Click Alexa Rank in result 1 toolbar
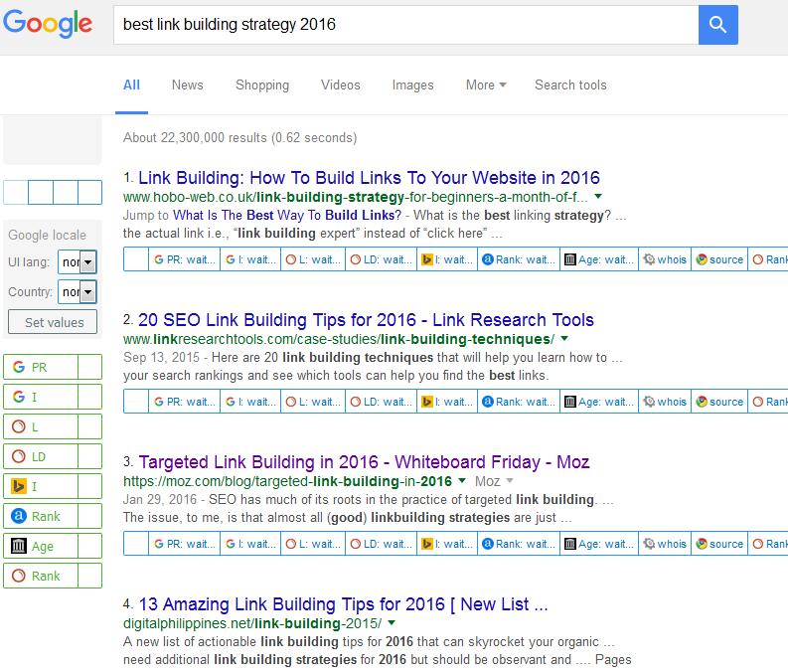 518,259
